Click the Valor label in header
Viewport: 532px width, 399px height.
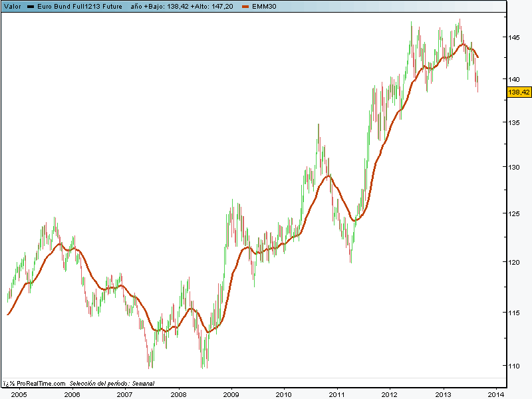point(11,6)
